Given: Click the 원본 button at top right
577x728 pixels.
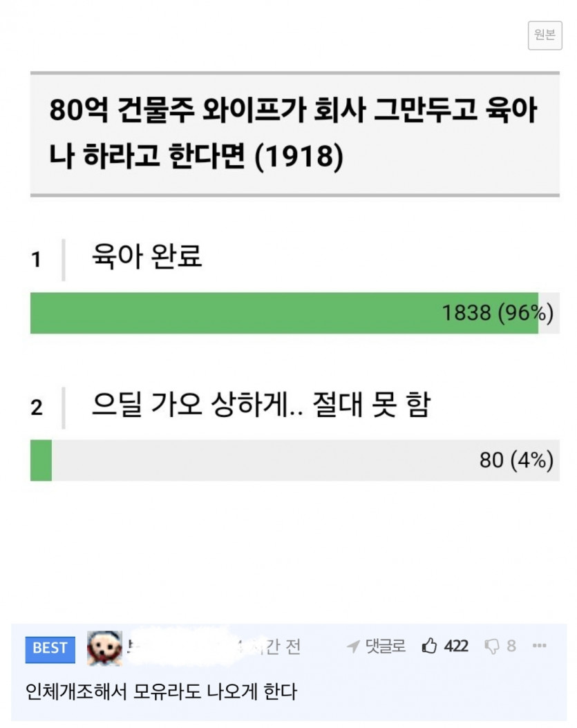Looking at the screenshot, I should coord(545,35).
